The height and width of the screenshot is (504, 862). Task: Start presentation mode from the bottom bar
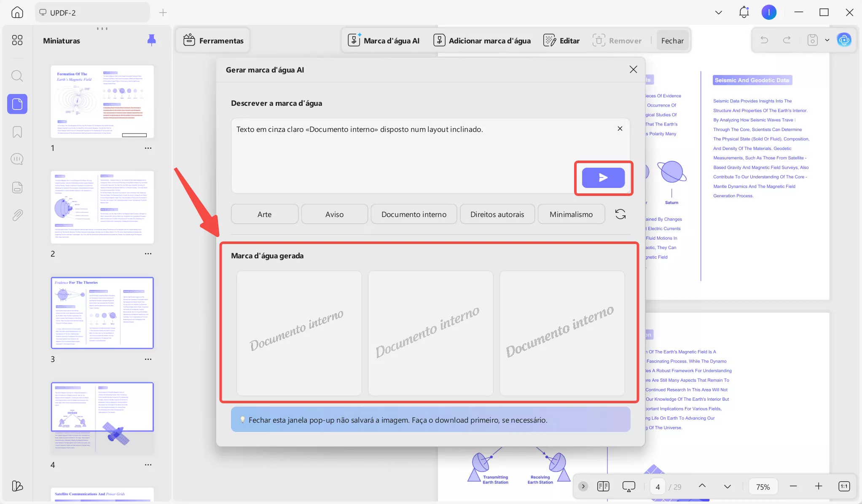pyautogui.click(x=628, y=486)
